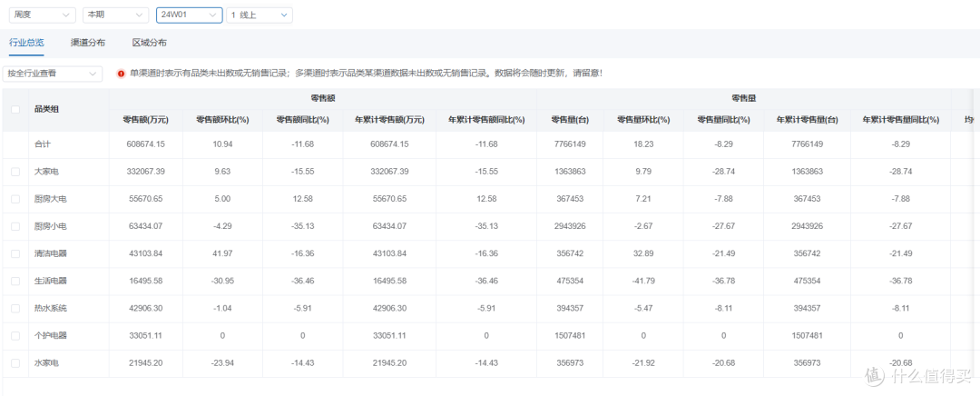Select the 厨房大电 category label
The width and height of the screenshot is (980, 396).
(50, 199)
